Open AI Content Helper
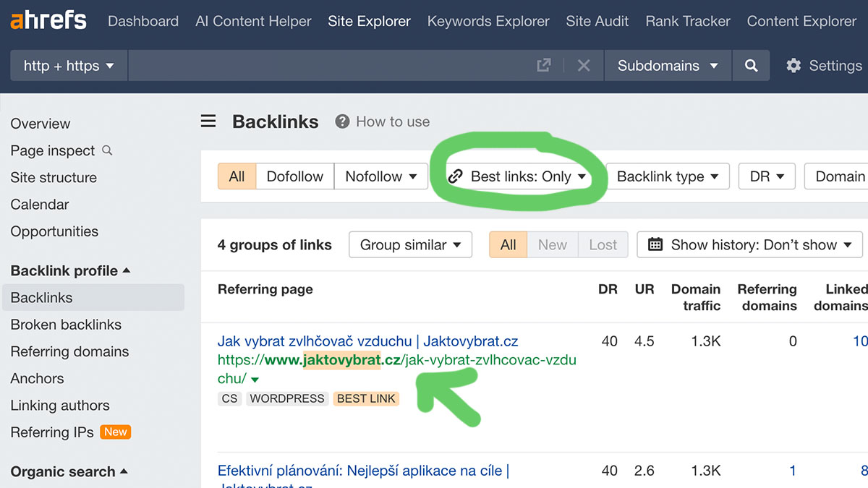This screenshot has width=868, height=488. [x=253, y=21]
